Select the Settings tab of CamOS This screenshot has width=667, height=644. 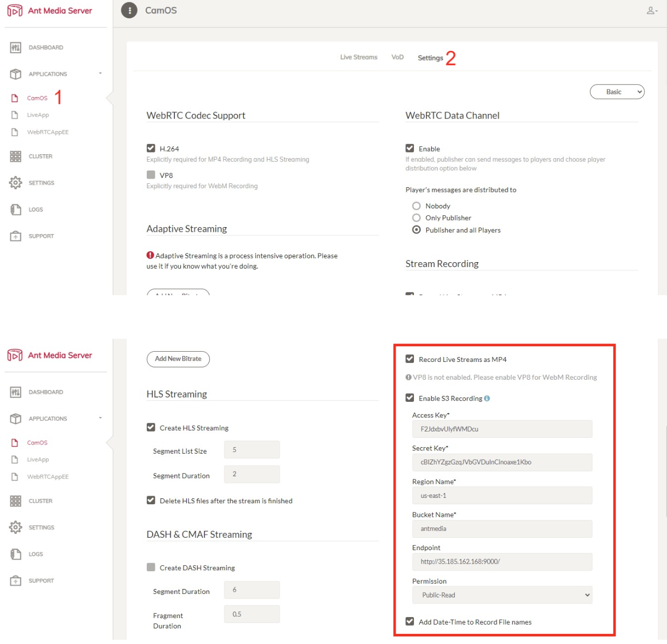coord(431,58)
